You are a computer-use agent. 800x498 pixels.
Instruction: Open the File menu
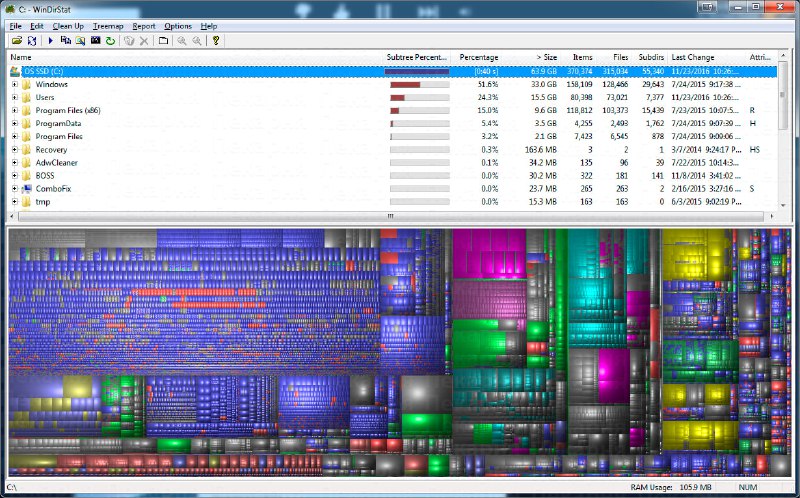coord(15,26)
